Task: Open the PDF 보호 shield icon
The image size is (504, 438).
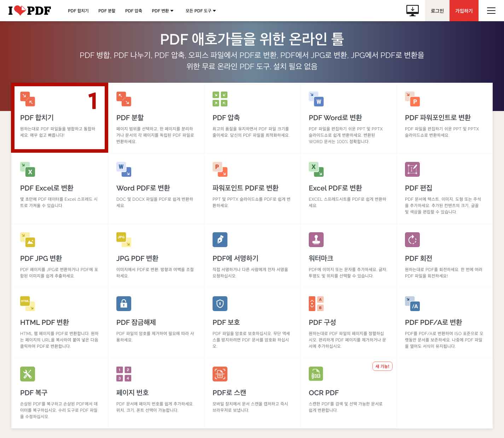Action: [220, 303]
